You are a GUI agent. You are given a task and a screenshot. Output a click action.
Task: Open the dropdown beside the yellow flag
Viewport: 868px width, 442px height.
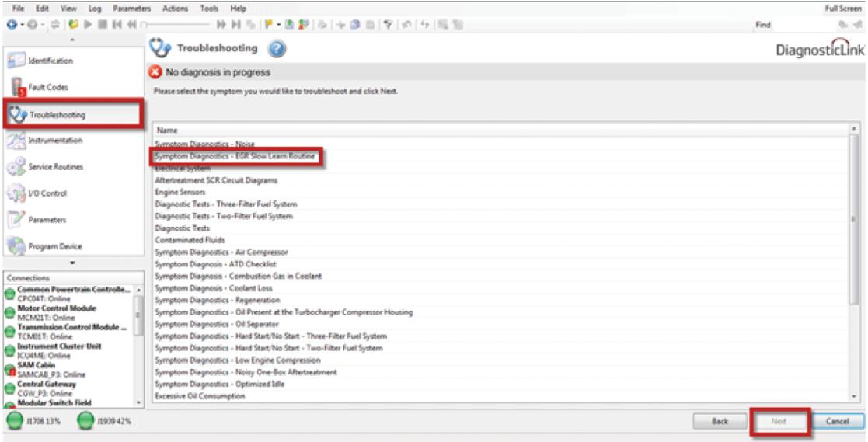click(x=278, y=25)
